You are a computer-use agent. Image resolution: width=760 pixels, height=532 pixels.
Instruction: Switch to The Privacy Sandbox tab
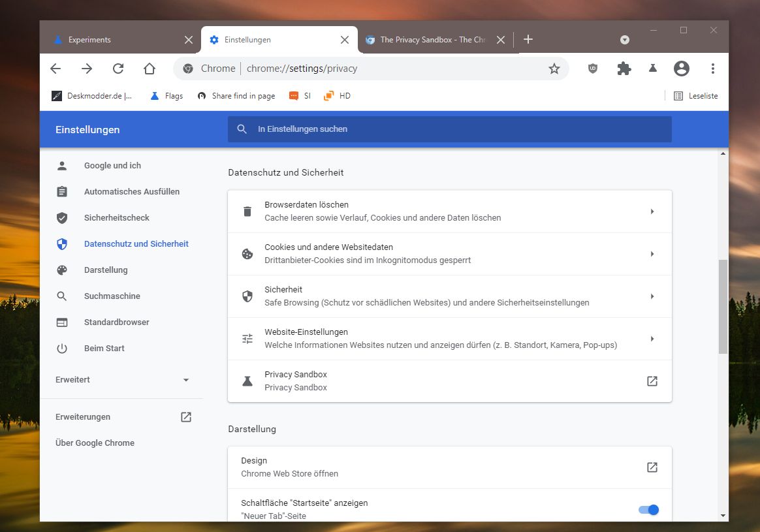[435, 40]
